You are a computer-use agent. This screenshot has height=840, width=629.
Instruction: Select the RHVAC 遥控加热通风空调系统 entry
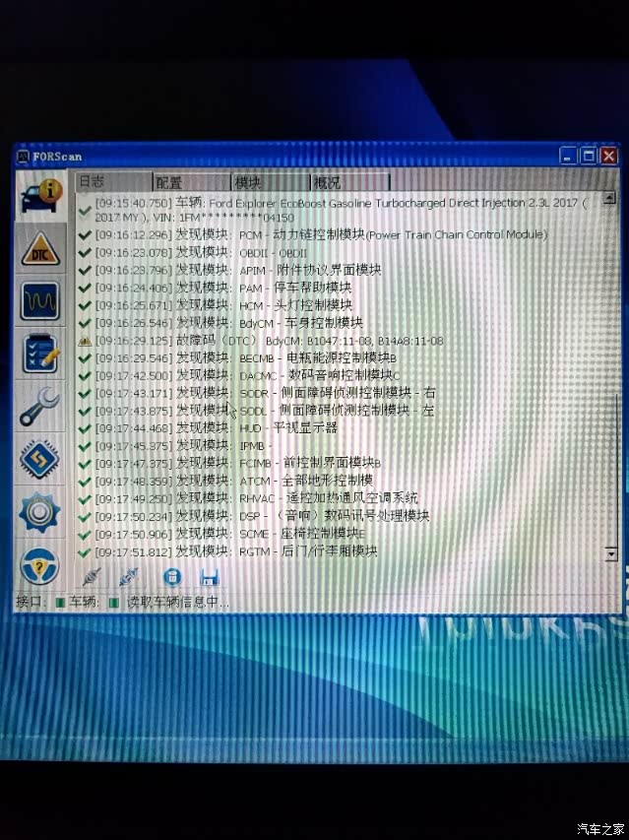[x=256, y=498]
